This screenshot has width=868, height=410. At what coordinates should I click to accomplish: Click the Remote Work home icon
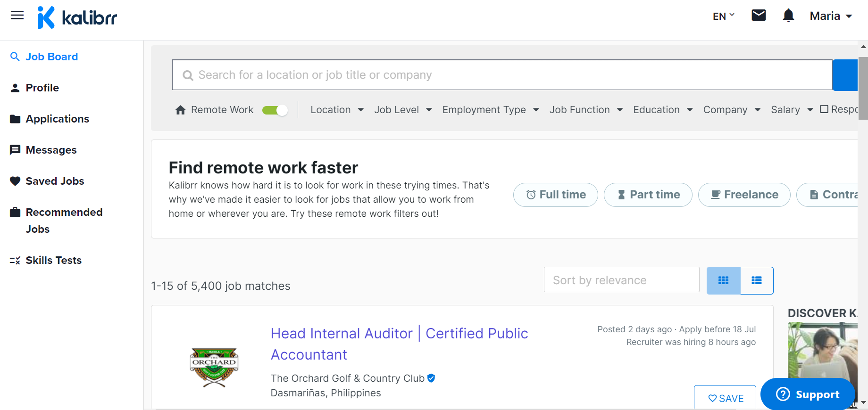coord(180,110)
